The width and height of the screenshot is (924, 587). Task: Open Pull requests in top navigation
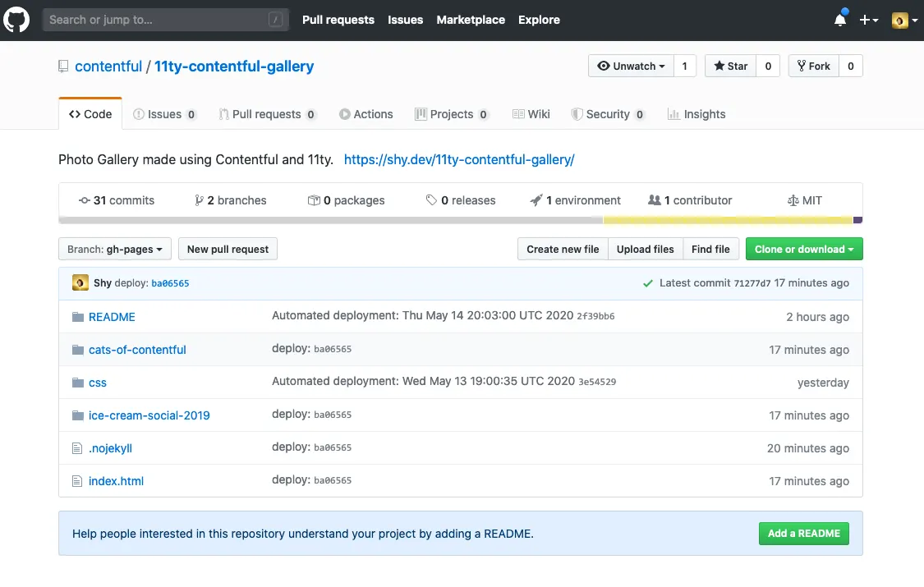coord(338,20)
